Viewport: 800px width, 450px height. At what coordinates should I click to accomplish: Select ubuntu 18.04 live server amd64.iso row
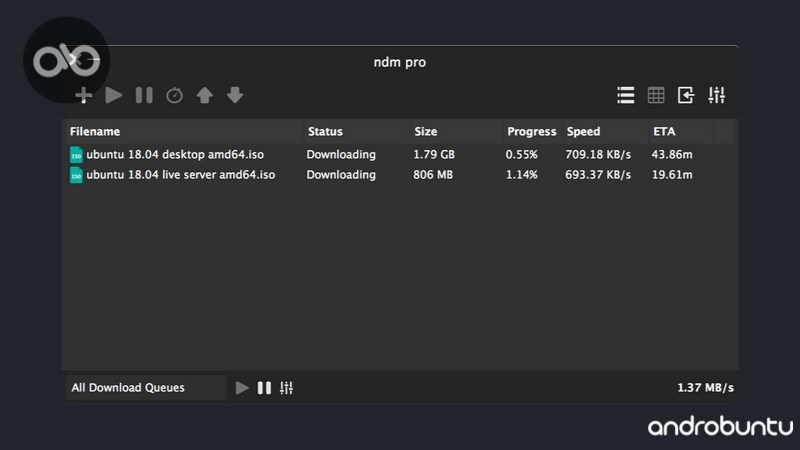[400, 174]
